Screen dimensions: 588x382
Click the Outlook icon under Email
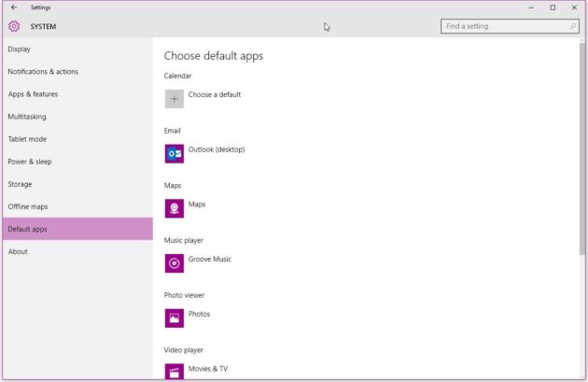(175, 153)
